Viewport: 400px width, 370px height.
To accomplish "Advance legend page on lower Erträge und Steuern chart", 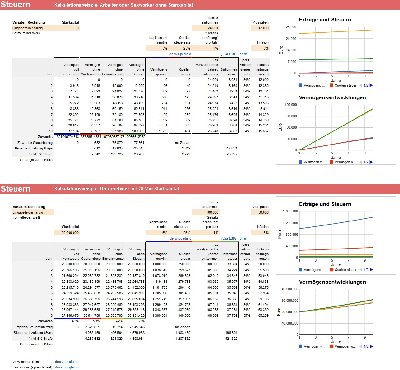I will pyautogui.click(x=372, y=269).
